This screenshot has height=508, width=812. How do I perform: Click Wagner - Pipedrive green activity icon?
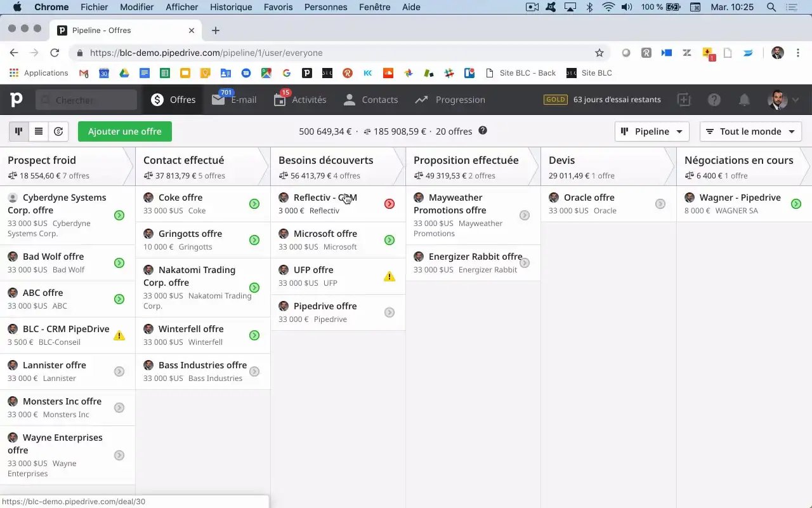pyautogui.click(x=796, y=204)
